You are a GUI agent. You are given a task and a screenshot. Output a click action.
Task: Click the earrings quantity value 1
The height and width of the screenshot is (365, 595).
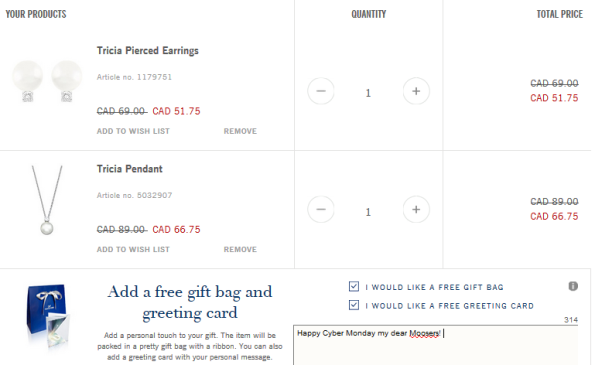point(368,93)
